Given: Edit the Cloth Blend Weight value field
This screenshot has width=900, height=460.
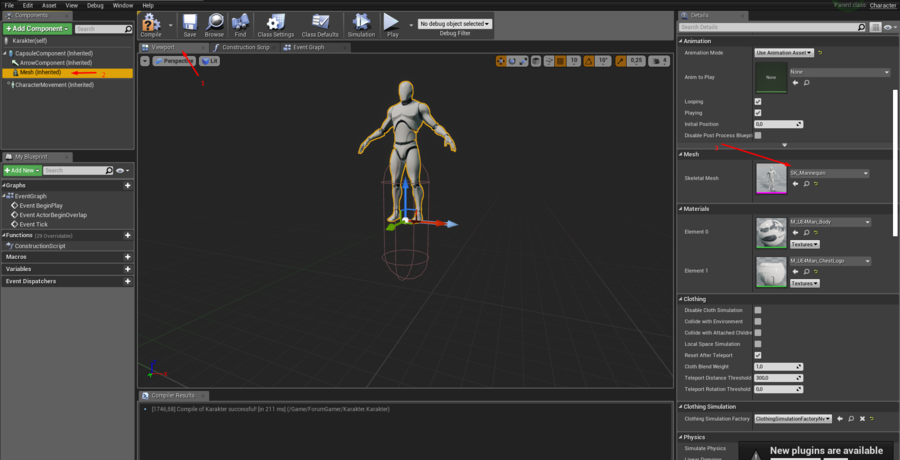Looking at the screenshot, I should pyautogui.click(x=778, y=366).
